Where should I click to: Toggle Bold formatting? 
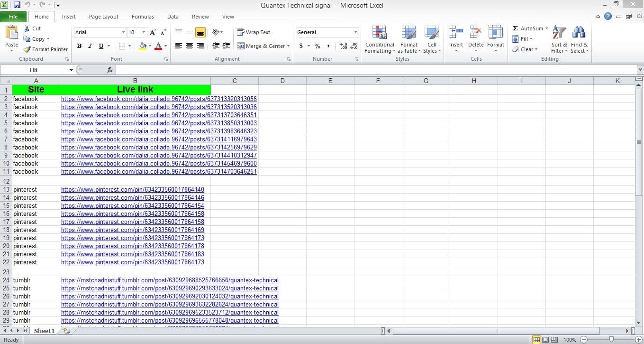[79, 46]
